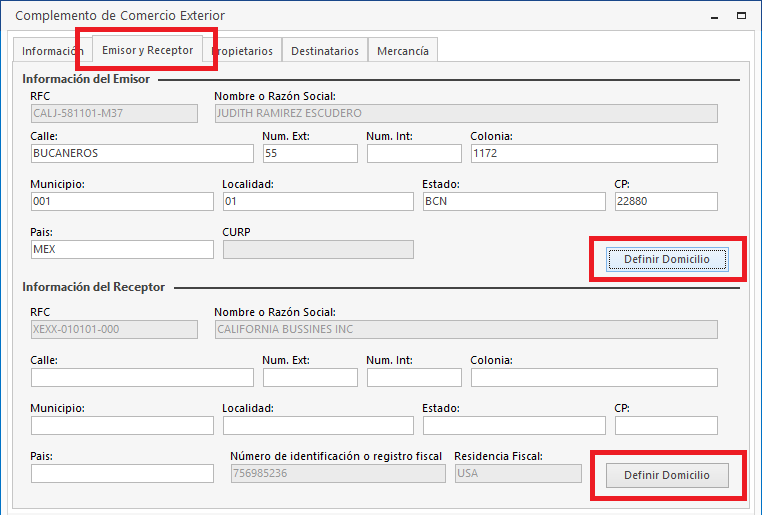Click Definir Domicilio in the Receptor section
Image resolution: width=762 pixels, height=515 pixels.
666,475
